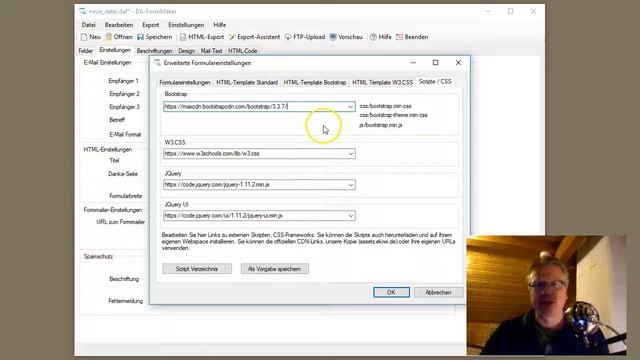The height and width of the screenshot is (360, 640).
Task: Click the Formularbreite label in the main window
Action: point(126,196)
